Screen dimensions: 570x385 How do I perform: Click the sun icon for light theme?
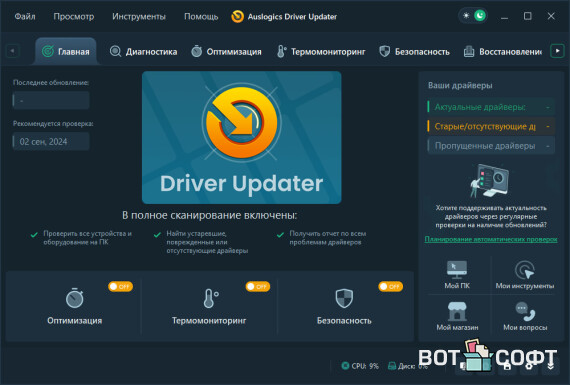[x=466, y=16]
